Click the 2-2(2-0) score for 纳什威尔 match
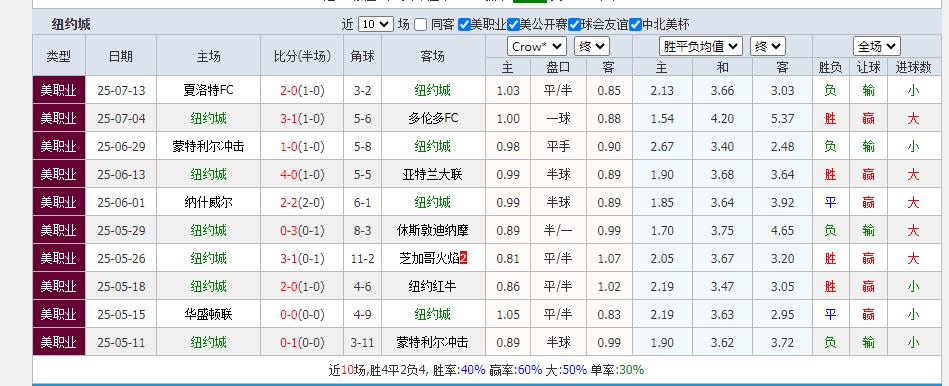This screenshot has width=949, height=386. click(x=302, y=203)
